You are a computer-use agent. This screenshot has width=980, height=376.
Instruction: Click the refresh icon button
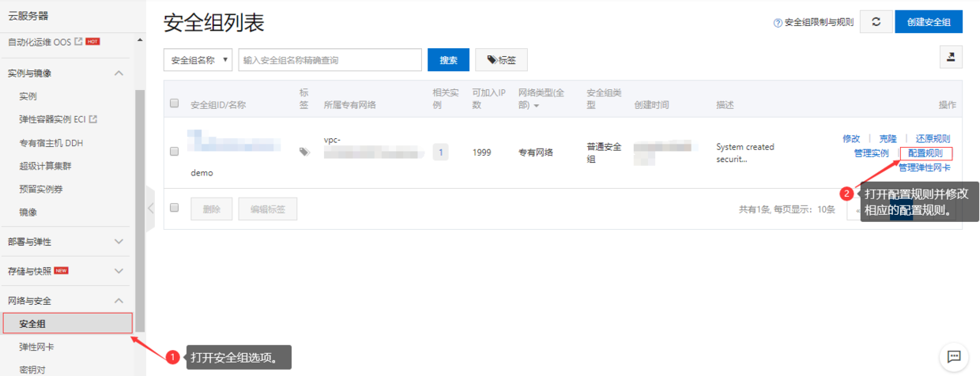tap(876, 22)
